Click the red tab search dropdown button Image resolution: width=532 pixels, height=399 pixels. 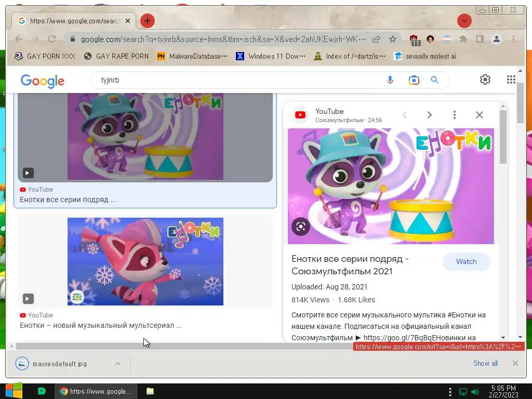[x=464, y=21]
